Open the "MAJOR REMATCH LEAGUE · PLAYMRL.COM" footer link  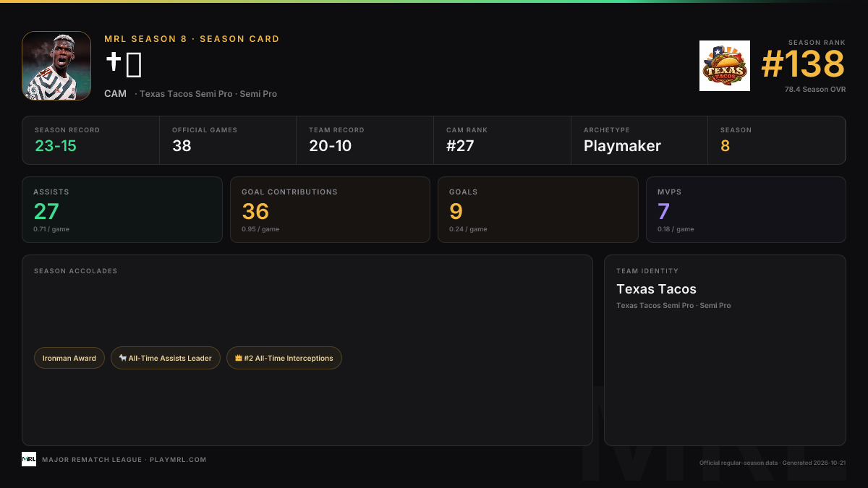tap(124, 460)
